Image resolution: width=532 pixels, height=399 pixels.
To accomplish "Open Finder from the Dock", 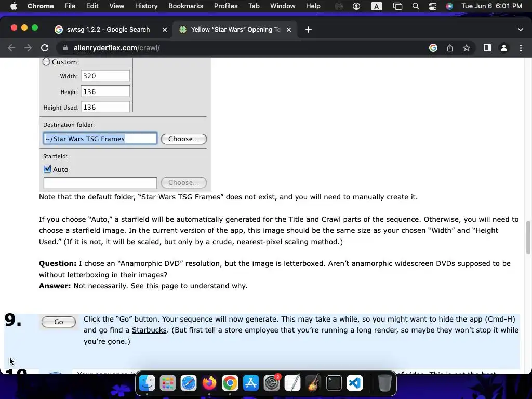I will [x=147, y=383].
